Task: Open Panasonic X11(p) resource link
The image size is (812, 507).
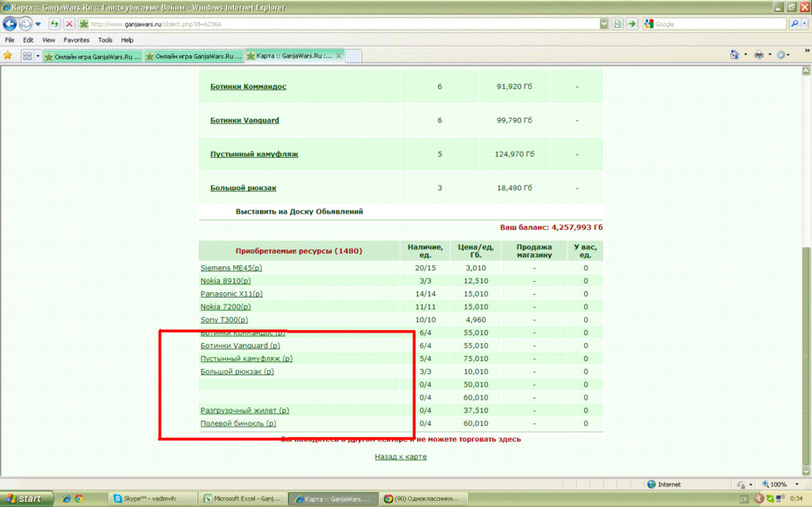Action: coord(231,294)
